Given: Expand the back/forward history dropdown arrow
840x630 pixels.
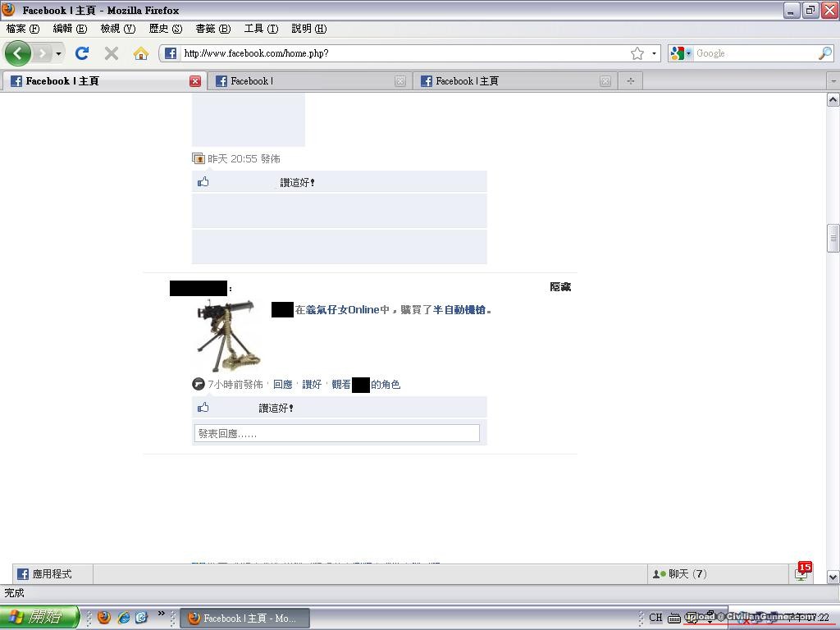Looking at the screenshot, I should [x=58, y=53].
